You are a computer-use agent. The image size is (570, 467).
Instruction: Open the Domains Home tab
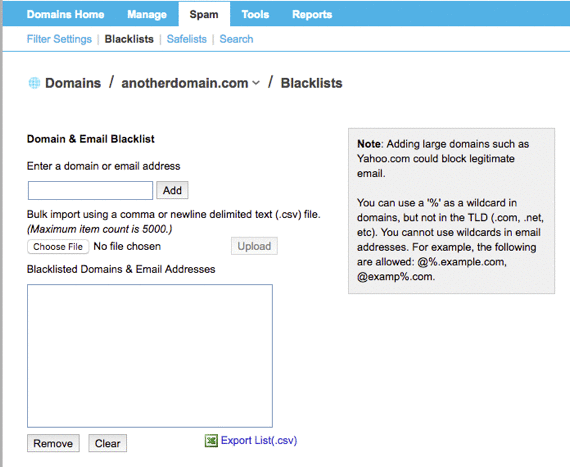tap(65, 15)
